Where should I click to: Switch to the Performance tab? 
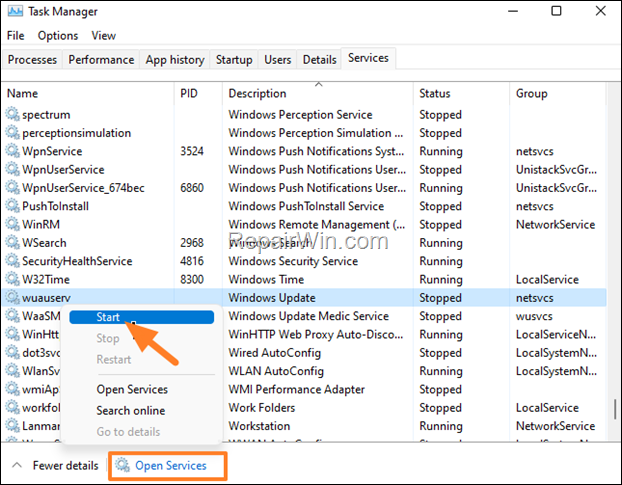pyautogui.click(x=101, y=59)
